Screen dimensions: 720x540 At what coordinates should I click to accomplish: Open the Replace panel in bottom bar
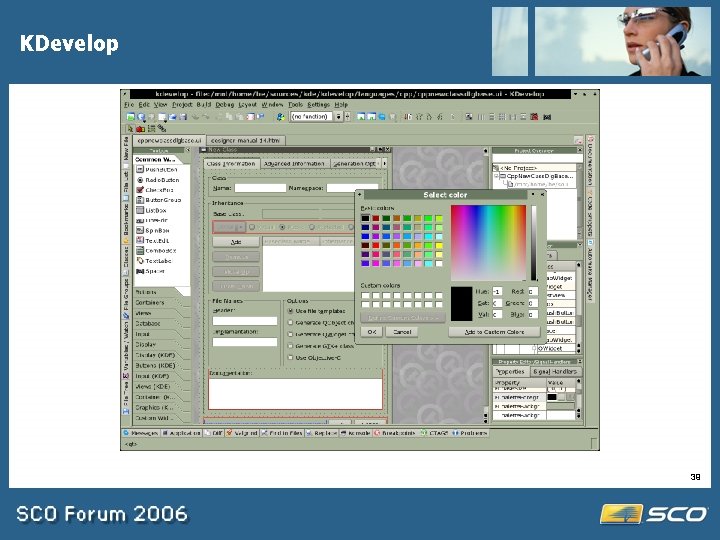[322, 433]
